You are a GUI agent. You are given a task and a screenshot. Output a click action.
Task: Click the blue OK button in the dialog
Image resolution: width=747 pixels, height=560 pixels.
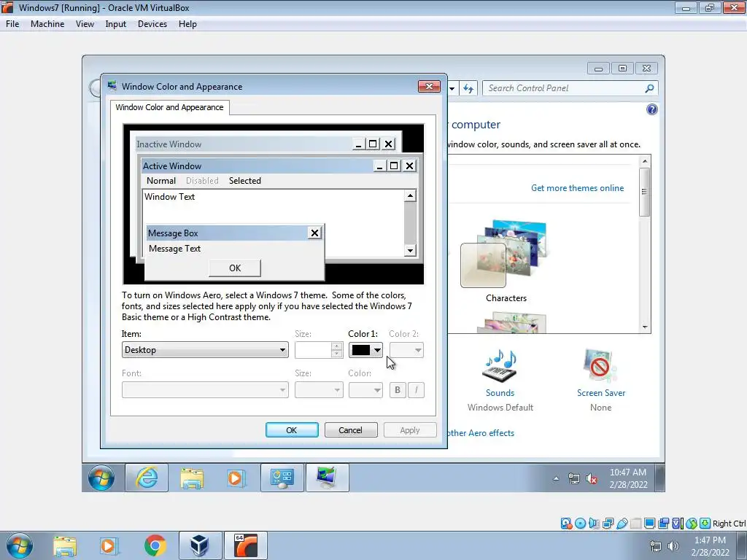[292, 430]
